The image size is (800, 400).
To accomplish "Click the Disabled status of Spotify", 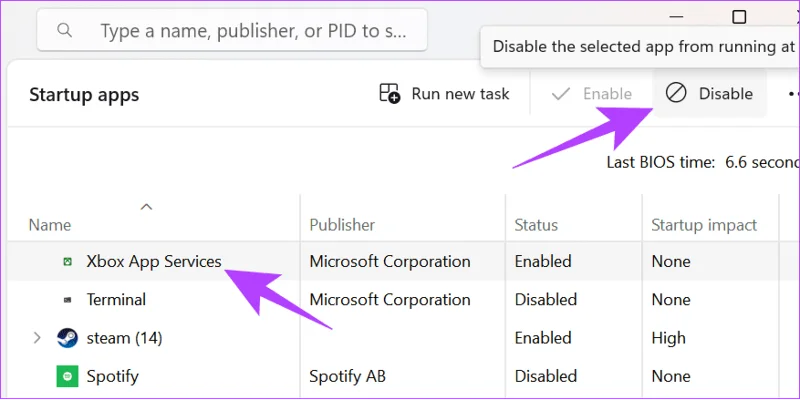I will 546,377.
